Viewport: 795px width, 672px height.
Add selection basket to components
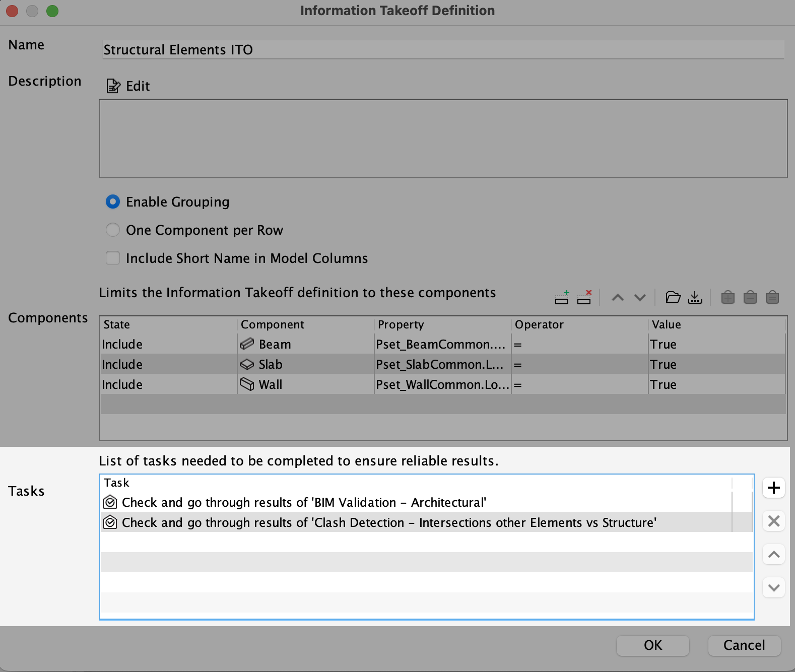[x=728, y=298]
